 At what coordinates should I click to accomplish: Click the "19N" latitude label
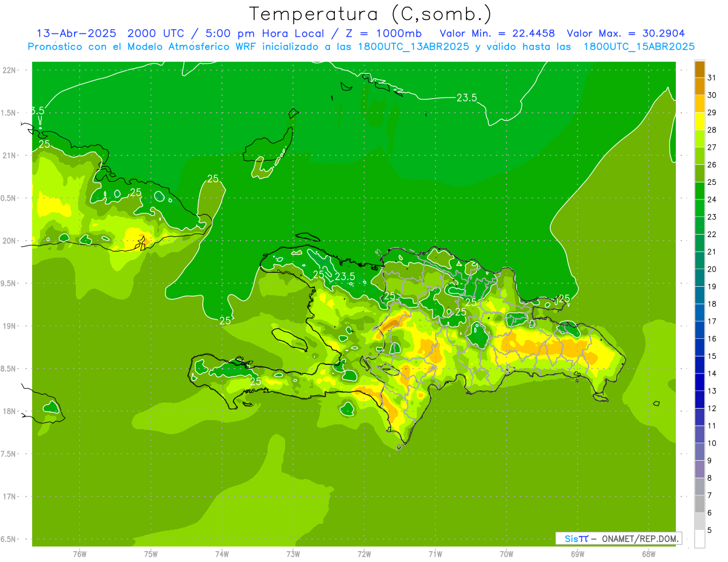[10, 326]
